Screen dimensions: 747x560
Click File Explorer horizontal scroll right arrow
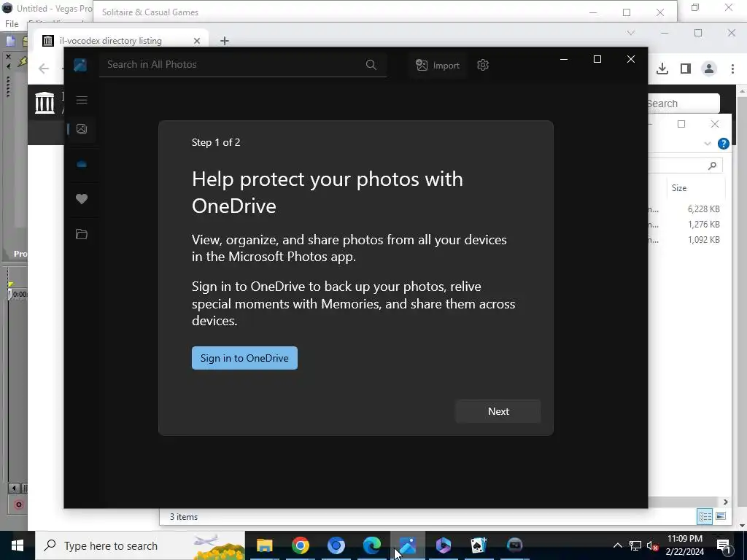(x=726, y=502)
